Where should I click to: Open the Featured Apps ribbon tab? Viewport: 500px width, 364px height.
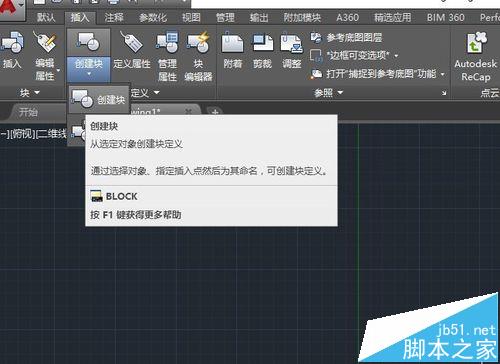392,17
